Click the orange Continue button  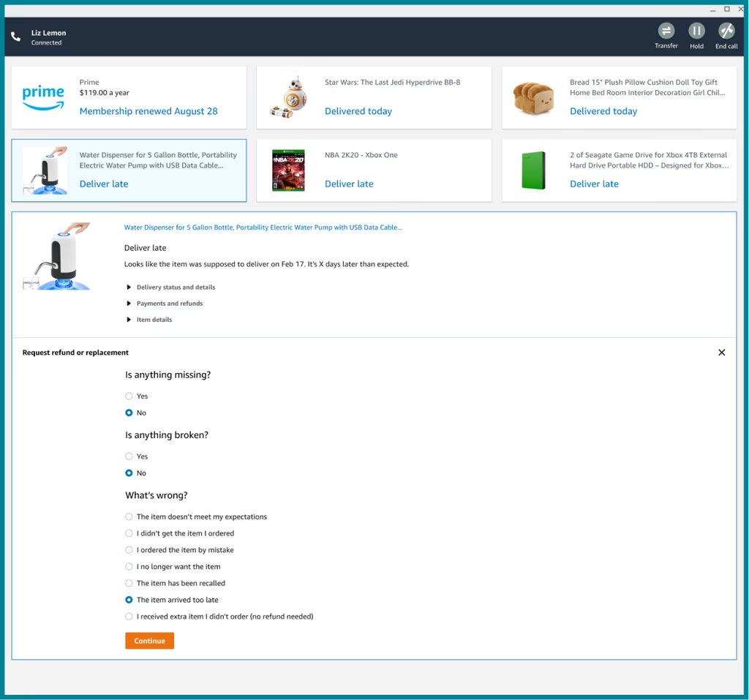tap(149, 641)
